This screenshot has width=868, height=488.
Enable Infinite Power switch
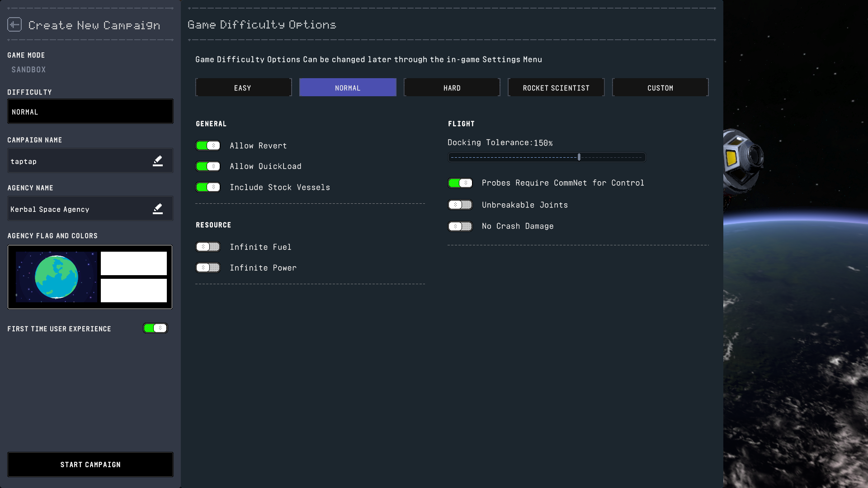(208, 267)
